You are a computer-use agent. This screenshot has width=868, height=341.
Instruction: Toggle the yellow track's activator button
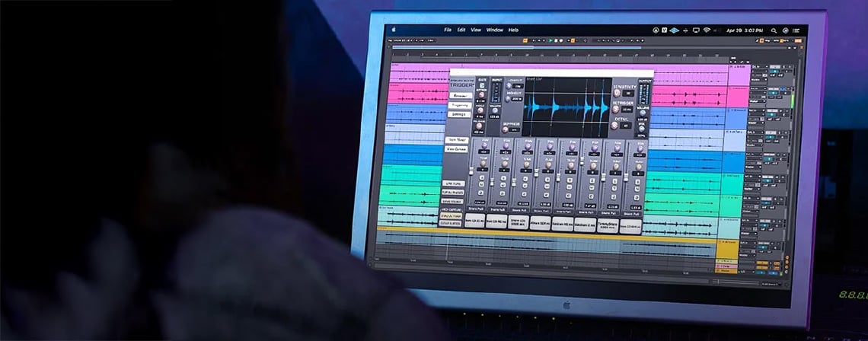tap(764, 243)
